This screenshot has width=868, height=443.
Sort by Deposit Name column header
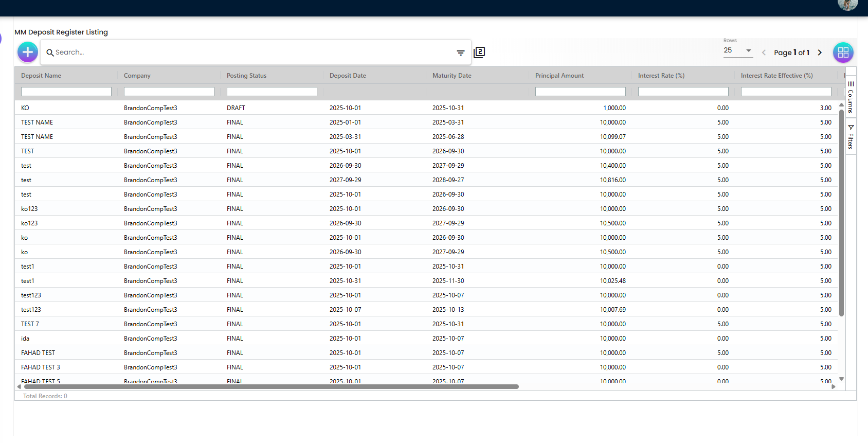(x=41, y=76)
